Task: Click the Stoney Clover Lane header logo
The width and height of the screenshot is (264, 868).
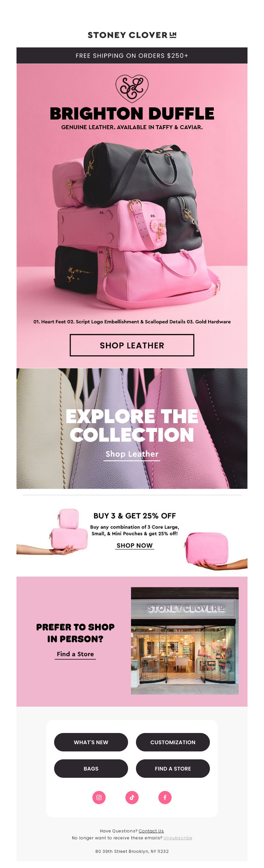Action: point(132,35)
